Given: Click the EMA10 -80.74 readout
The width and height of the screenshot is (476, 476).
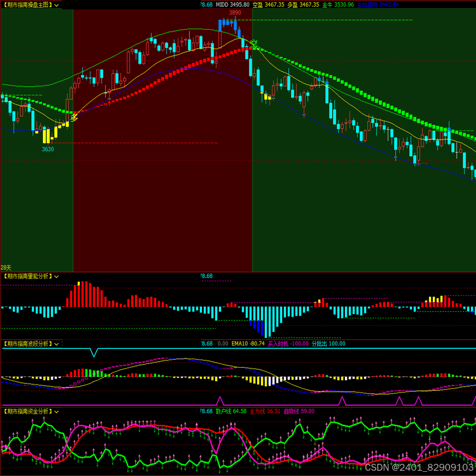Looking at the screenshot, I should tap(248, 344).
